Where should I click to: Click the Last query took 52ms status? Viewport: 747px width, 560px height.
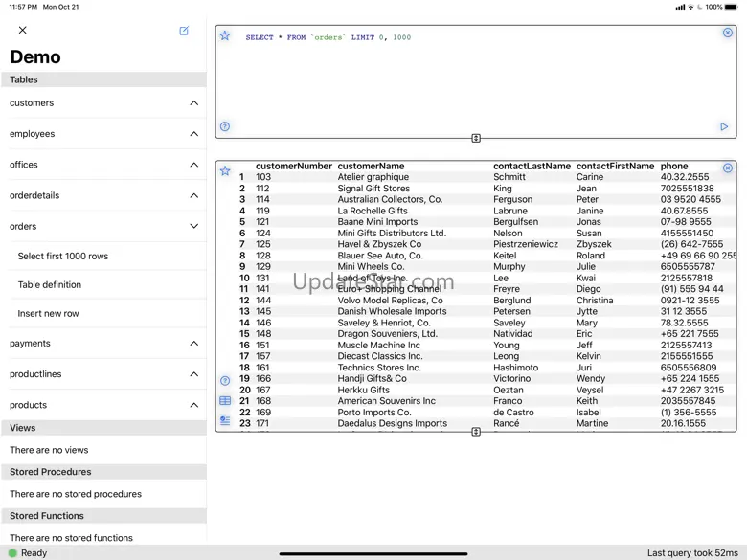[692, 553]
